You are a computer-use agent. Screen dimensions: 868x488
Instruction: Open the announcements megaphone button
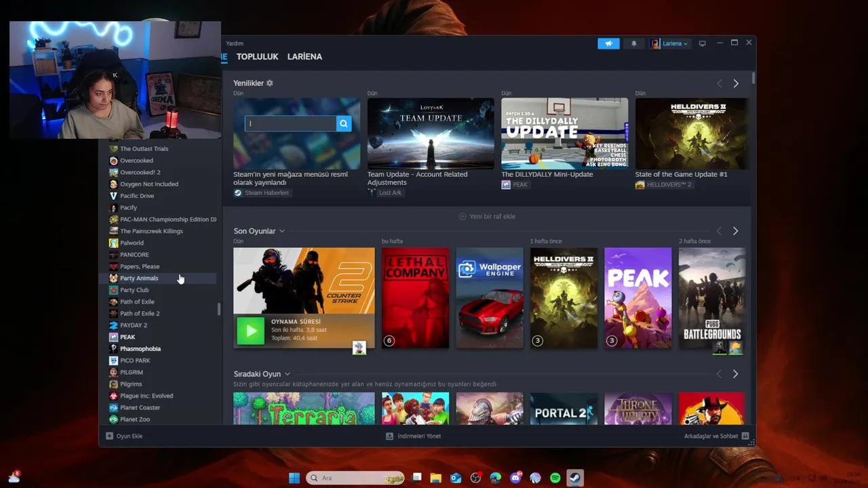(608, 43)
